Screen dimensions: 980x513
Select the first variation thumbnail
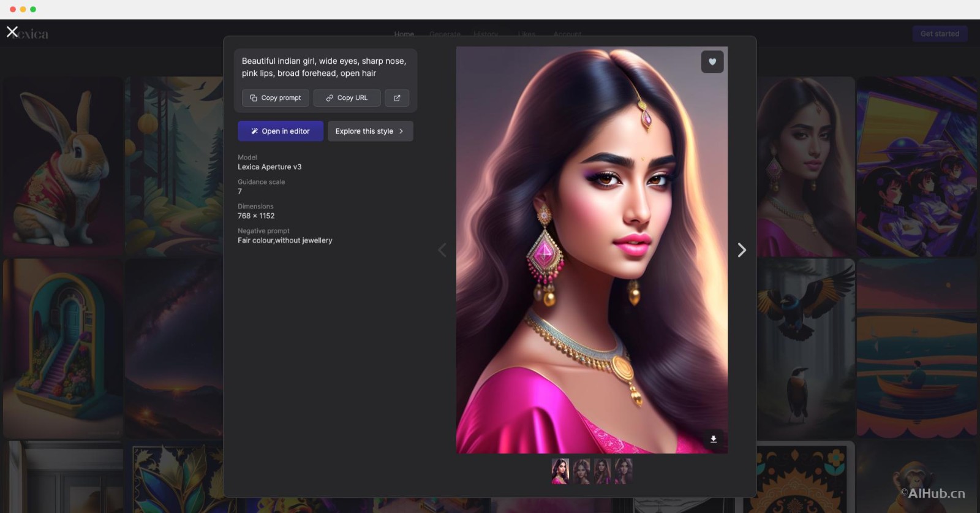point(560,471)
